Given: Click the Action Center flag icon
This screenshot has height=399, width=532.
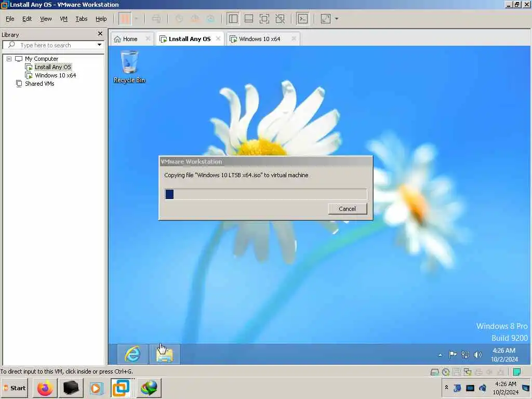Looking at the screenshot, I should (453, 355).
